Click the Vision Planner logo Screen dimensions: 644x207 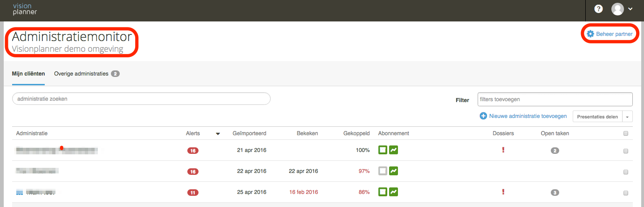(25, 8)
